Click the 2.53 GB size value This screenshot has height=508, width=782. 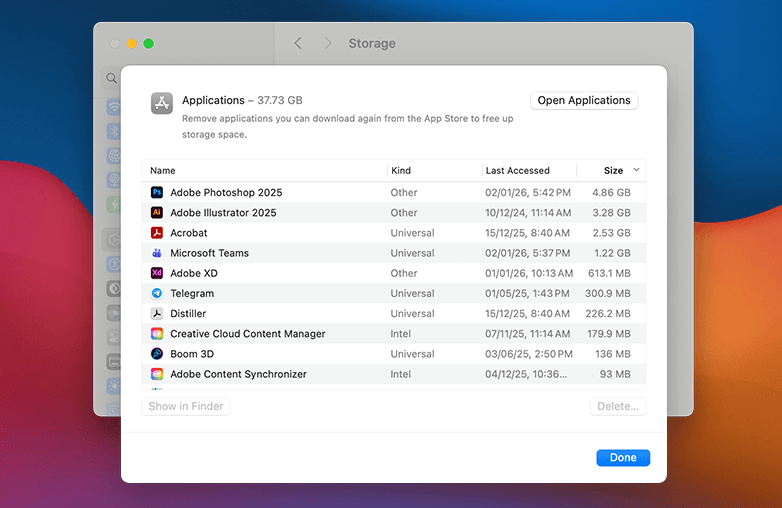(x=611, y=233)
